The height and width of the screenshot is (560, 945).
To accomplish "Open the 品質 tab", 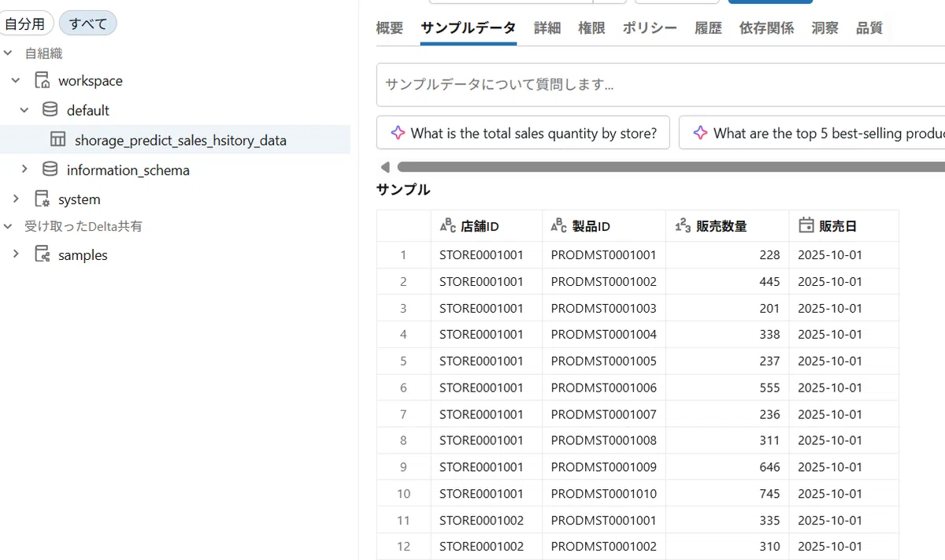I will coord(869,28).
